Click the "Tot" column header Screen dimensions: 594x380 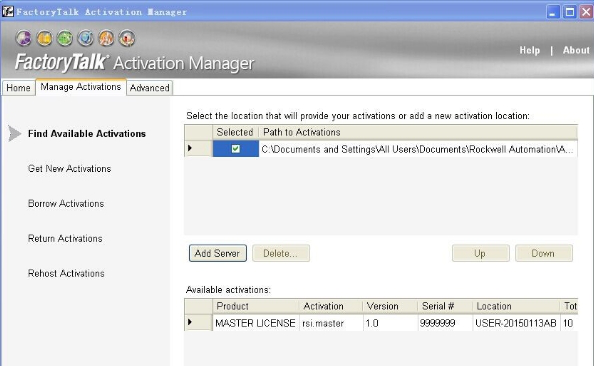(x=569, y=306)
